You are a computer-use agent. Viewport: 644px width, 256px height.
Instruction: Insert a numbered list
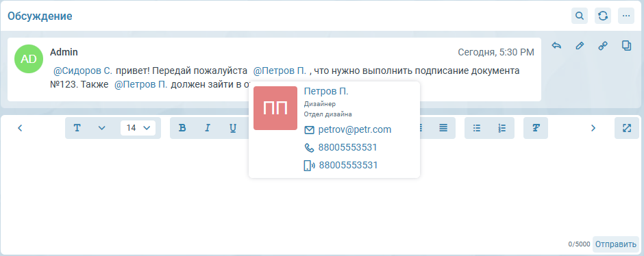coord(502,128)
